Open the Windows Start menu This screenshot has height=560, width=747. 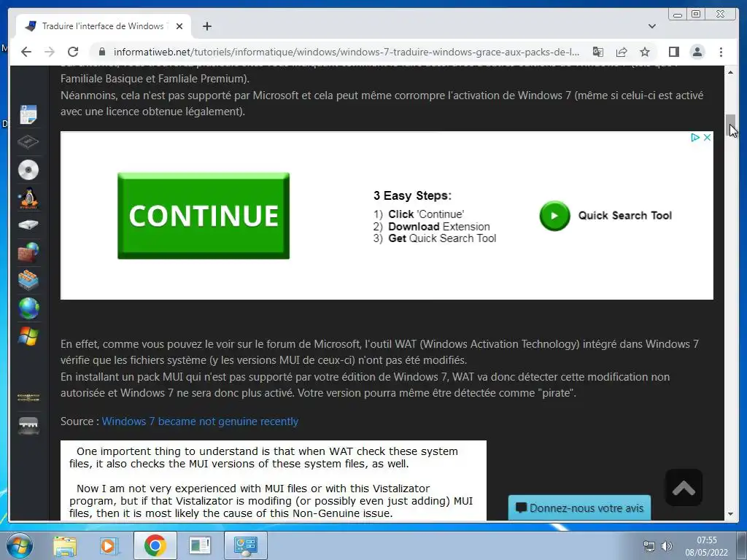(x=20, y=545)
